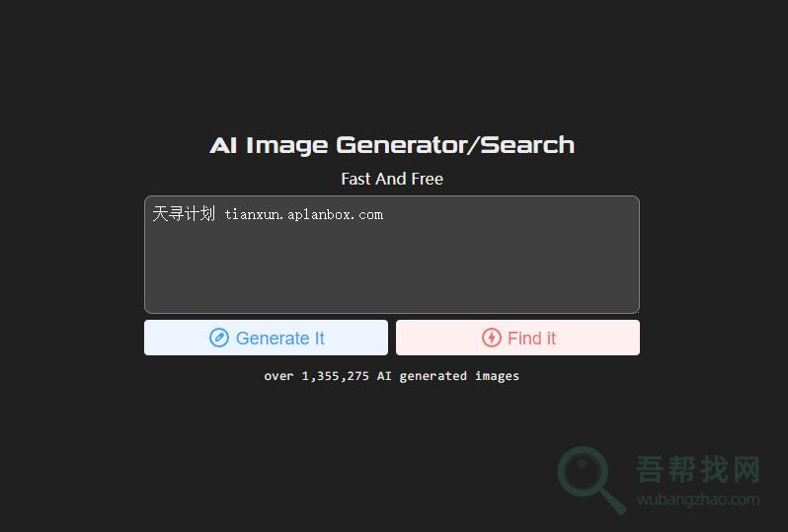Click the pink Find it button
This screenshot has height=532, width=788.
tap(517, 338)
